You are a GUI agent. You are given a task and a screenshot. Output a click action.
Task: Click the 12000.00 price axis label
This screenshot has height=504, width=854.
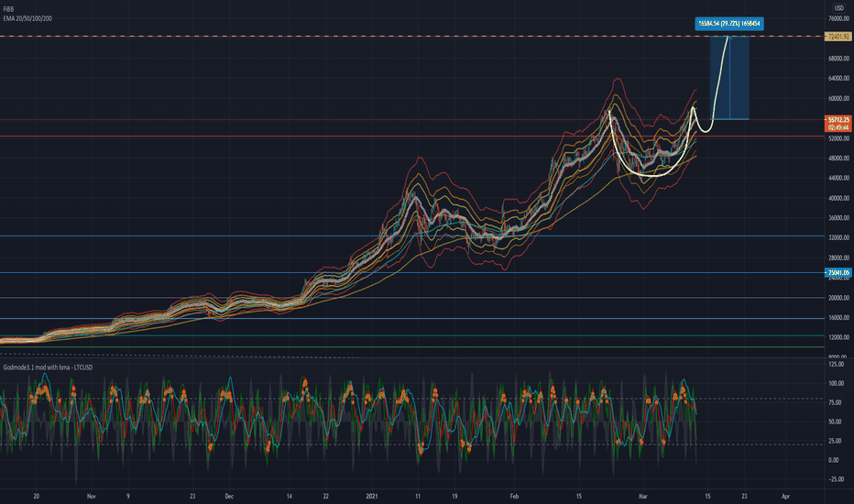(x=838, y=338)
